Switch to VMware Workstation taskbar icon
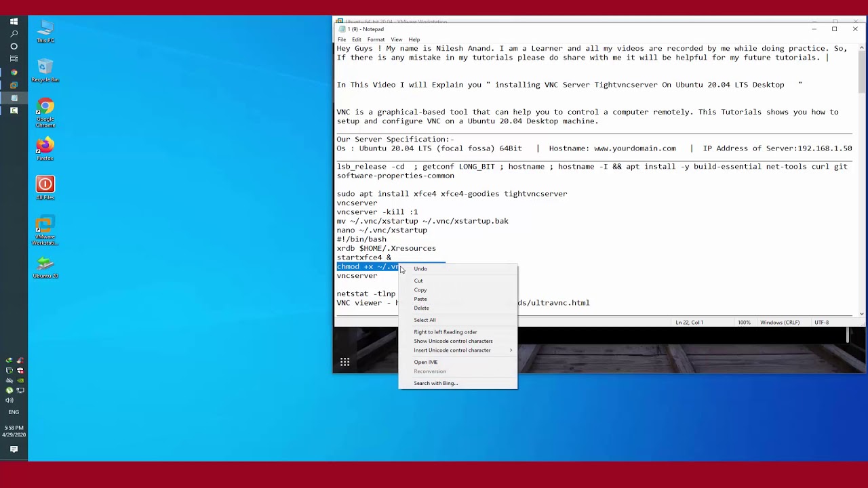The height and width of the screenshot is (488, 868). click(14, 85)
